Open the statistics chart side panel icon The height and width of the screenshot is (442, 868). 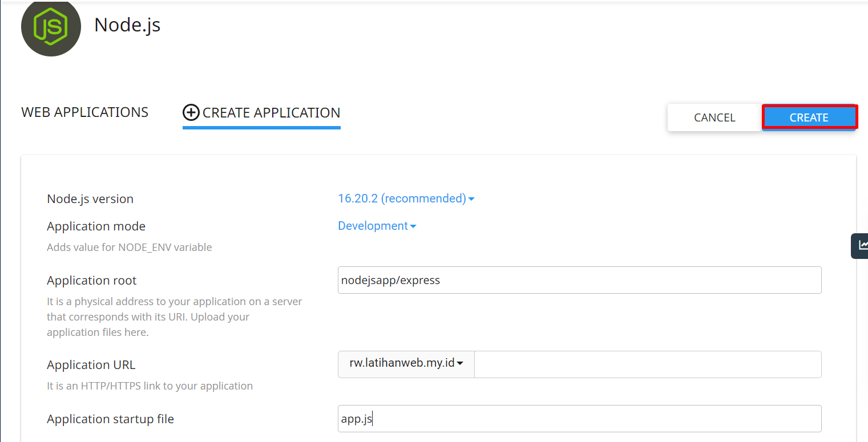click(x=861, y=245)
